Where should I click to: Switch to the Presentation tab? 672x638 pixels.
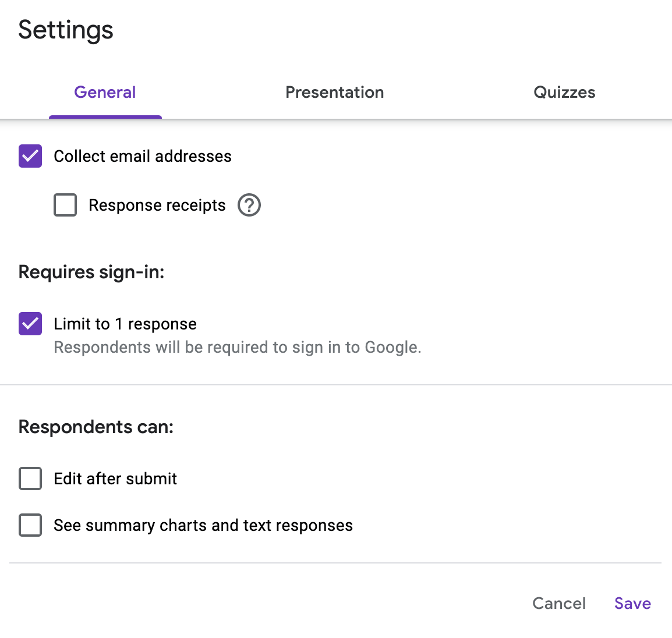(334, 92)
